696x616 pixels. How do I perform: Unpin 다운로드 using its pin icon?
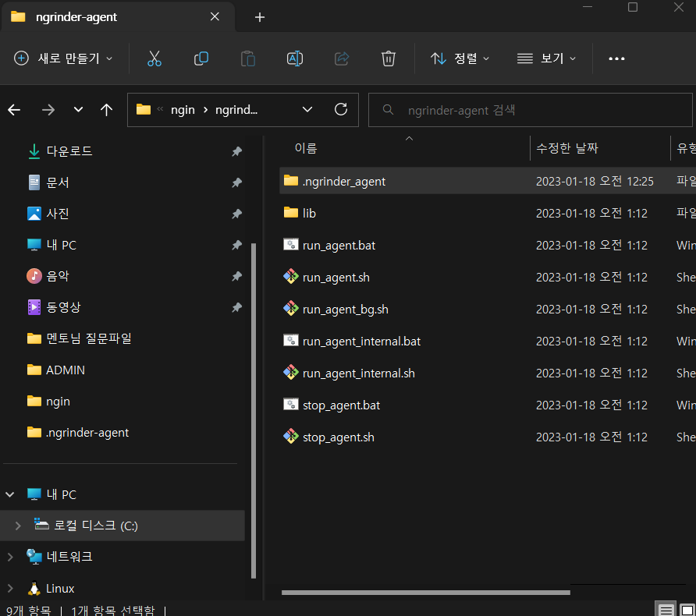tap(237, 152)
